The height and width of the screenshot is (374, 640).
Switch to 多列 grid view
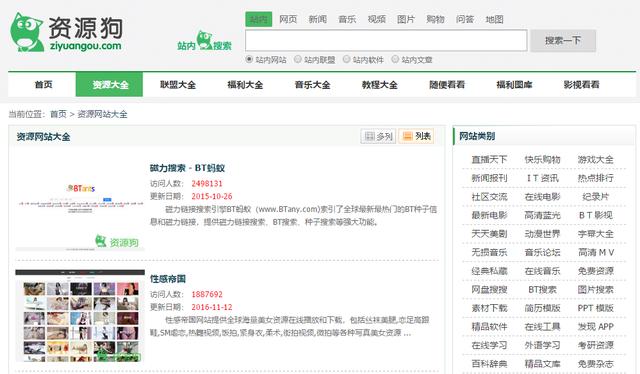point(378,136)
